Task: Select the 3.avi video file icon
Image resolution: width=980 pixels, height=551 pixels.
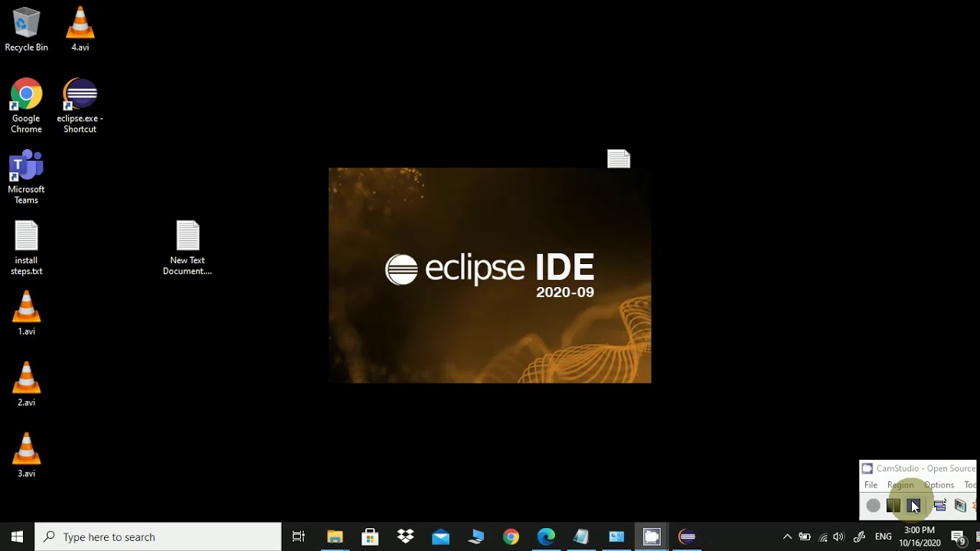Action: (x=26, y=456)
